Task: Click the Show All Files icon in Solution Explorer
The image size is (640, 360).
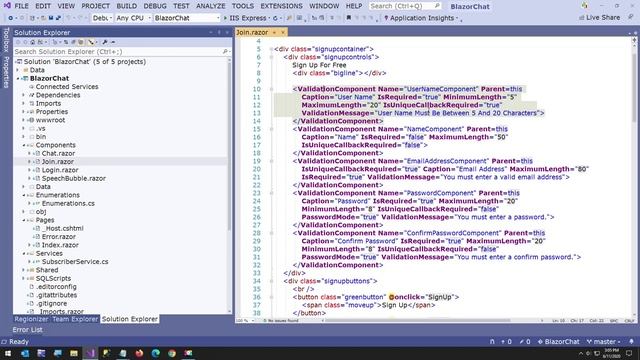Action: [x=81, y=42]
